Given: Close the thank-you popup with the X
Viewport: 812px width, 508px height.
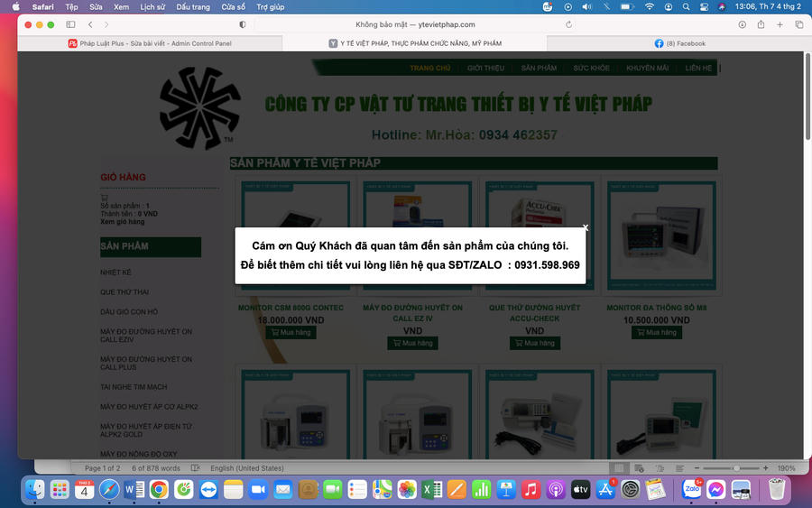Looking at the screenshot, I should (x=586, y=227).
